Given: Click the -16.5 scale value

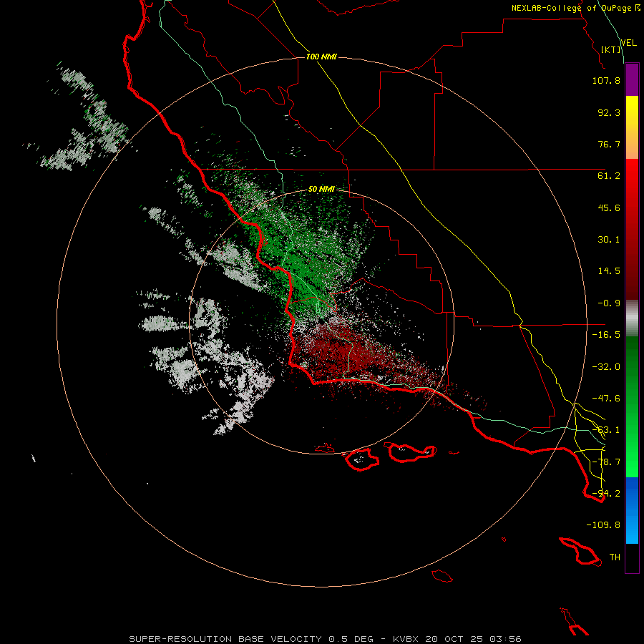Looking at the screenshot, I should pyautogui.click(x=606, y=335).
